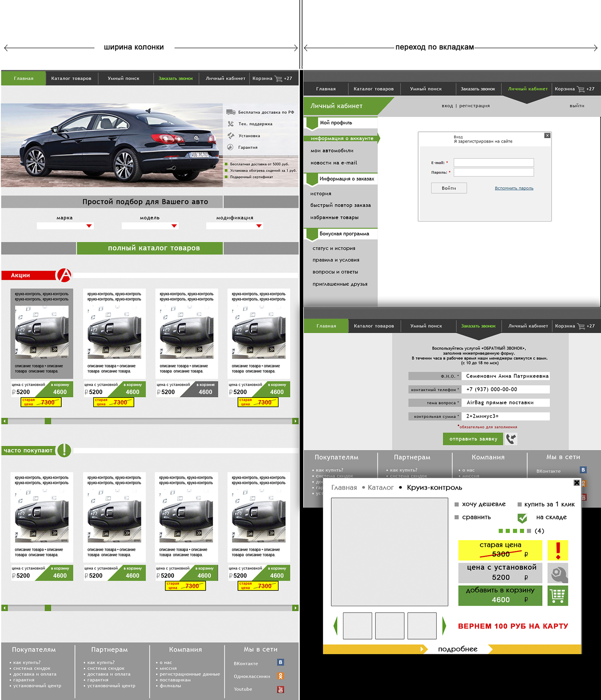Tick the купить за 1 клик checkbox
Viewport: 601px width, 700px height.
pos(520,504)
